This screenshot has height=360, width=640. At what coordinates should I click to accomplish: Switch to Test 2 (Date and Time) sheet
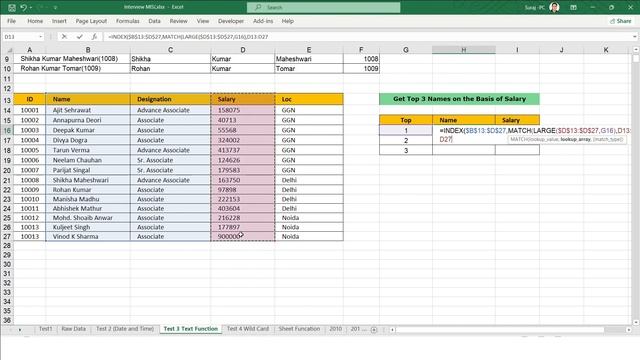125,329
